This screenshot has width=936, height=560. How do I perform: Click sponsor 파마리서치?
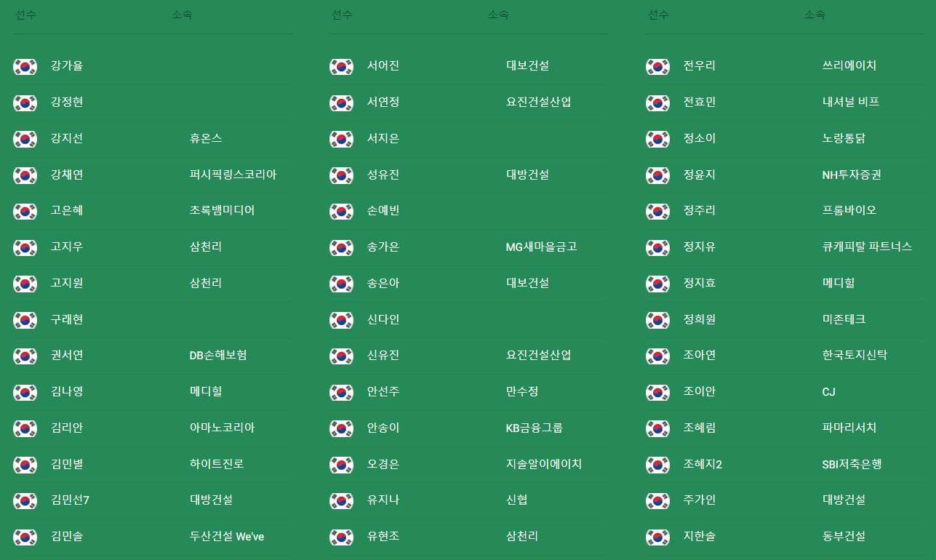849,428
